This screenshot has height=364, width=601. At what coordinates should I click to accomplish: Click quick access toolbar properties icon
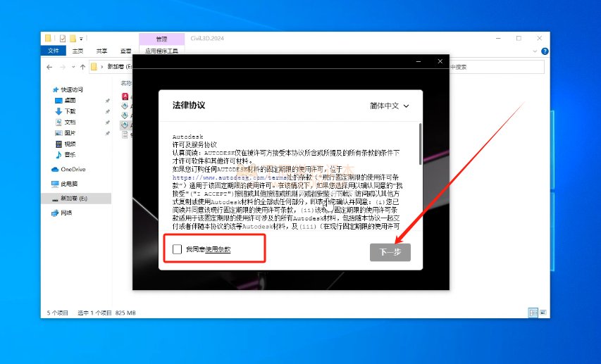click(63, 38)
